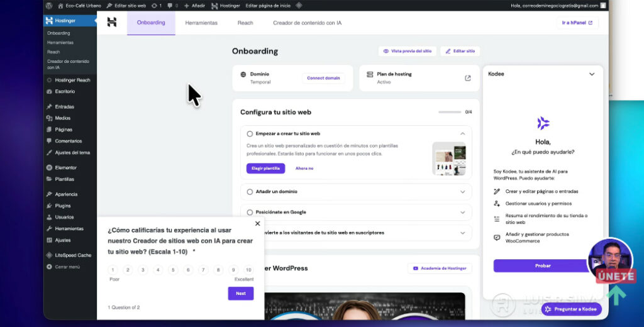Collapse the Kodee assistant panel
The height and width of the screenshot is (327, 644).
591,74
